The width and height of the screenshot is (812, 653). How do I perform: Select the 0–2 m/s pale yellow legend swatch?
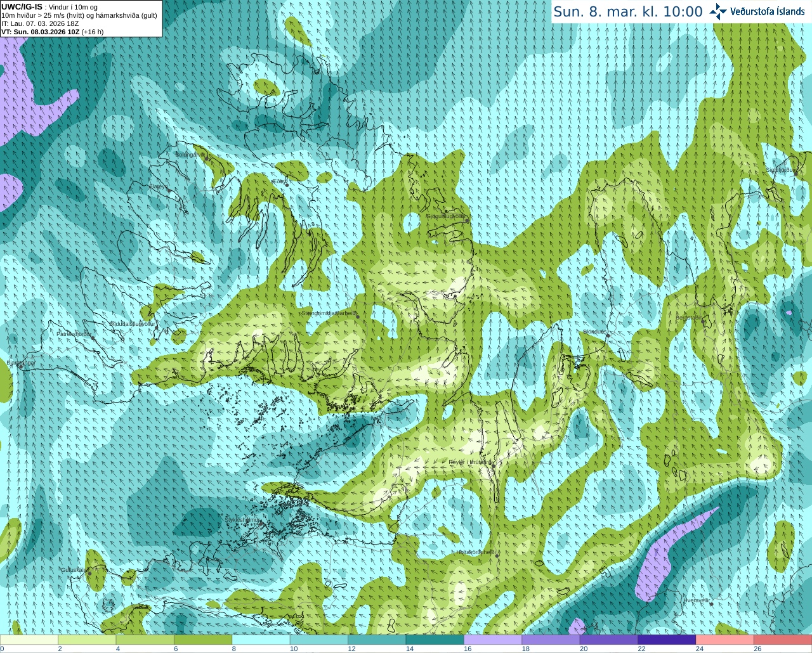29,640
